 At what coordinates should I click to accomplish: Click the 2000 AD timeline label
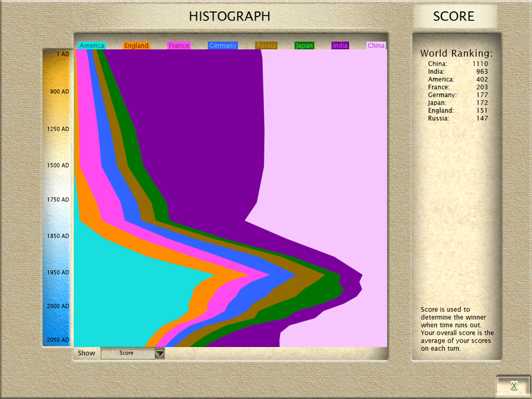[x=58, y=306]
